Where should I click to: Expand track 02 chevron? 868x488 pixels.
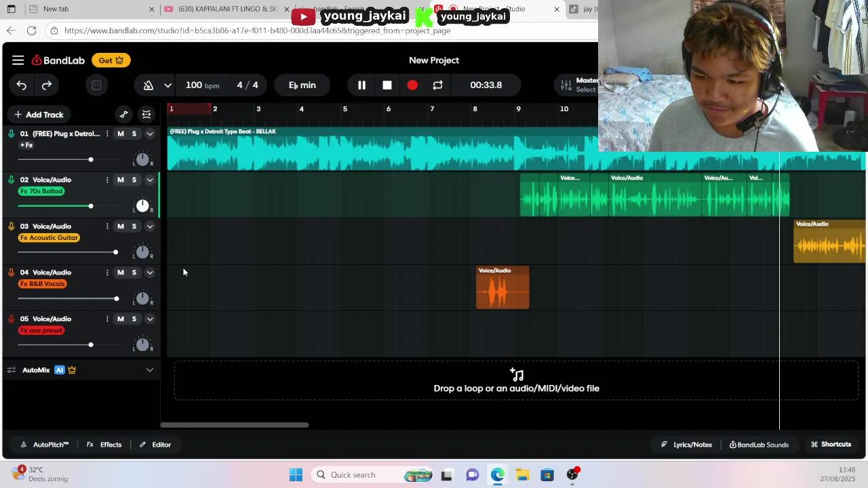[150, 180]
